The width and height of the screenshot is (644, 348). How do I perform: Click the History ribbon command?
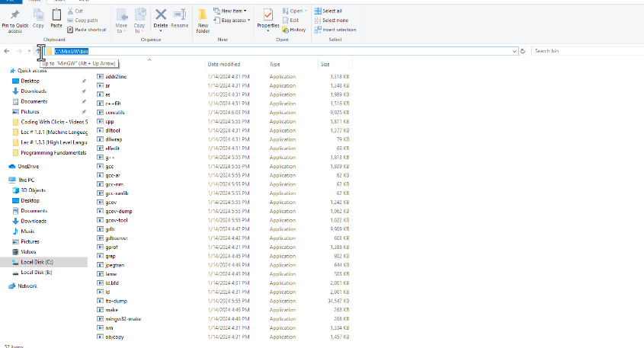pos(294,30)
